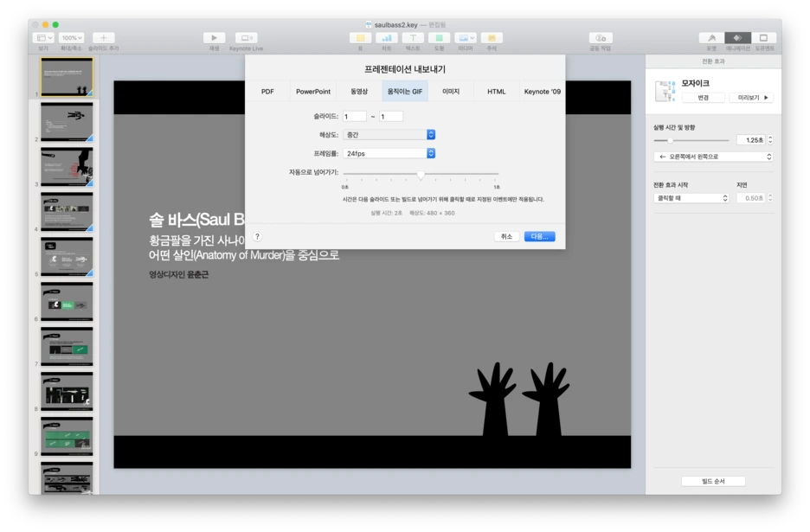Insert a table with Table icon
This screenshot has height=532, width=810.
click(x=360, y=38)
